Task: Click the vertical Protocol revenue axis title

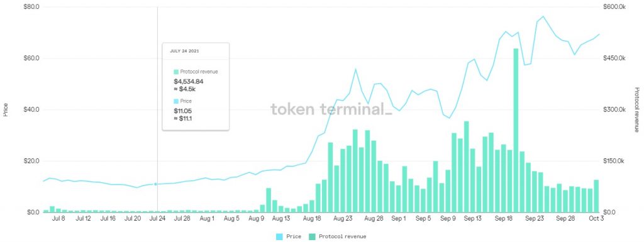Action: click(x=636, y=109)
